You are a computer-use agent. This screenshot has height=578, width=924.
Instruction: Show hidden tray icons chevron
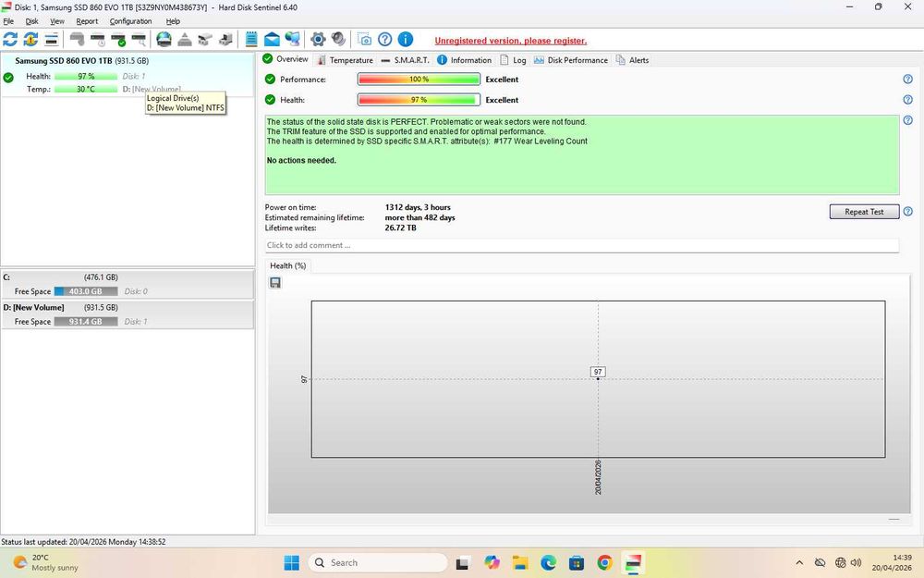[x=799, y=562]
